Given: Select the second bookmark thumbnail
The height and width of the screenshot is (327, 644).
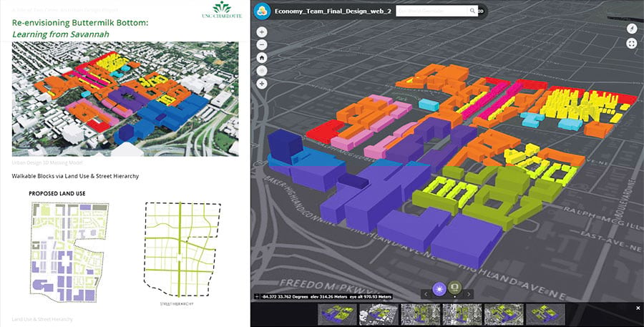Looking at the screenshot, I should click(379, 315).
